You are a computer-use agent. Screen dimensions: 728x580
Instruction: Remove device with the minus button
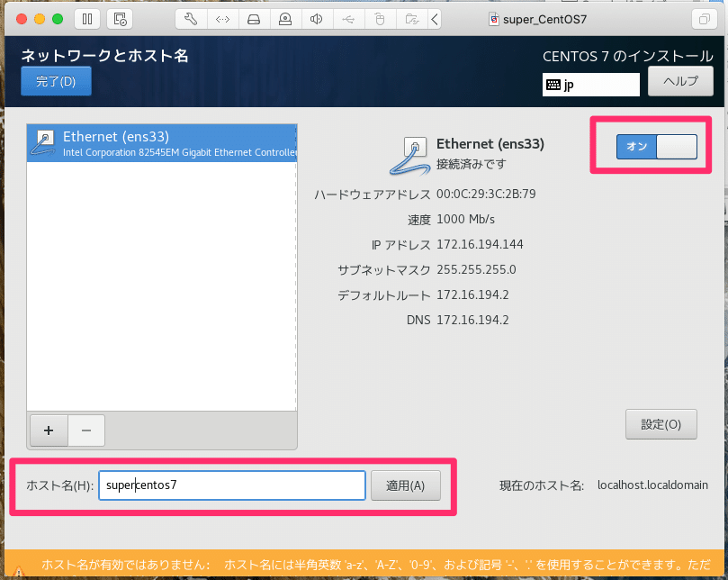click(86, 430)
